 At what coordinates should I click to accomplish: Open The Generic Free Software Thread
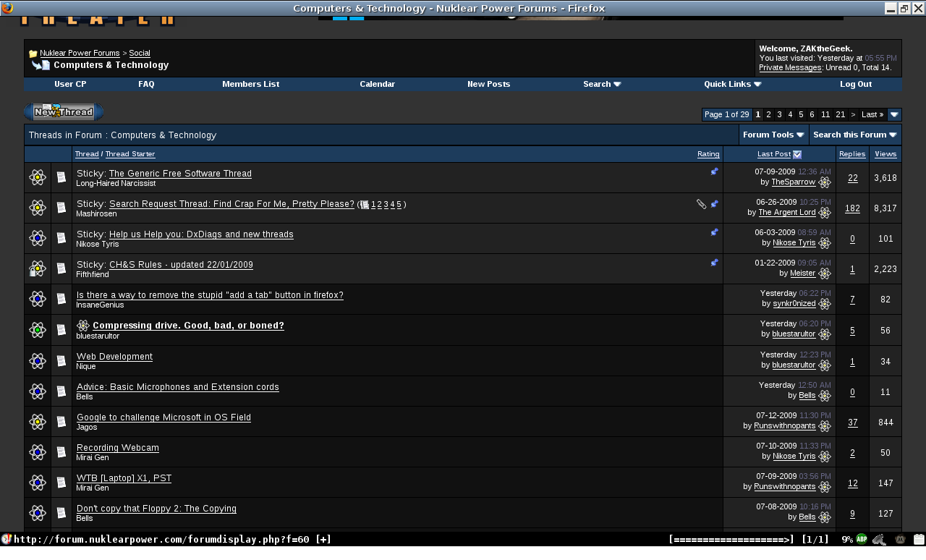[x=180, y=174]
